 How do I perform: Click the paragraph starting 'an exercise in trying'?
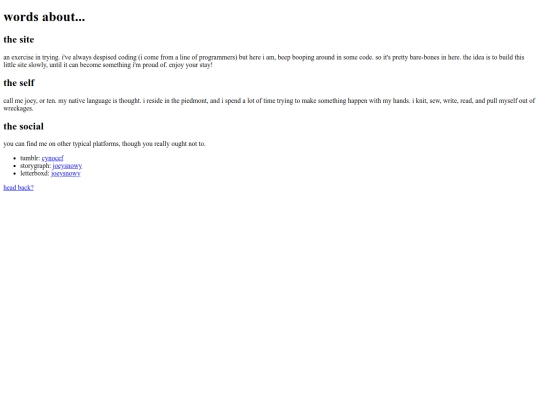[x=264, y=61]
